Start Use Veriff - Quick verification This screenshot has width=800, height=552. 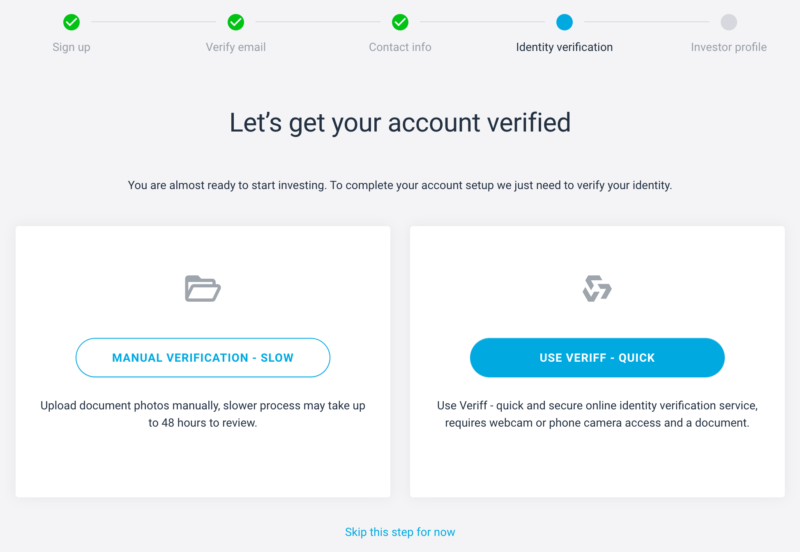(x=597, y=358)
